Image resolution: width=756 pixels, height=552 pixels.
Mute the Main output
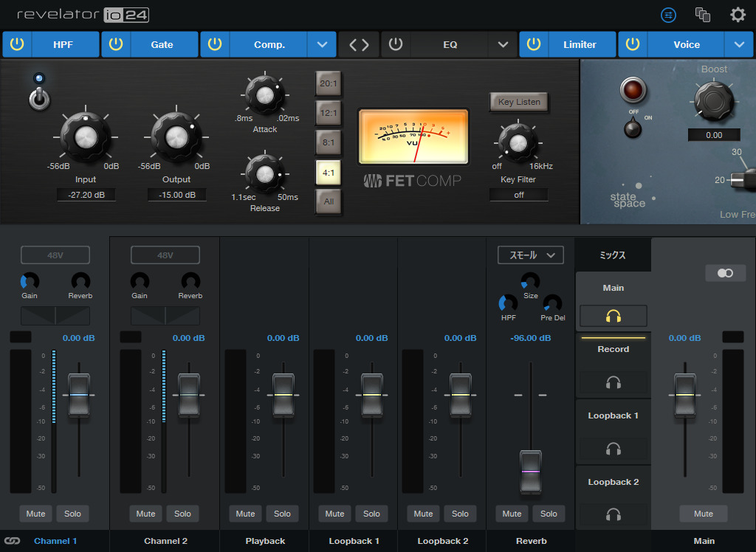[704, 514]
